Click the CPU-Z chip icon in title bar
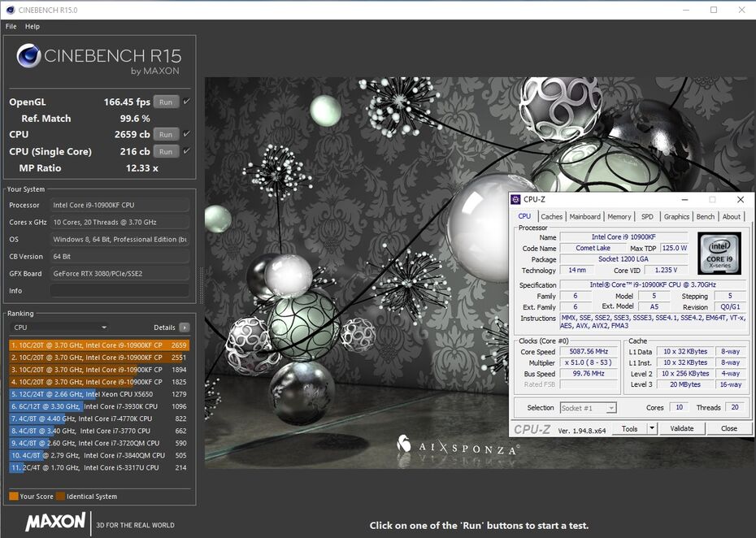 click(x=515, y=199)
